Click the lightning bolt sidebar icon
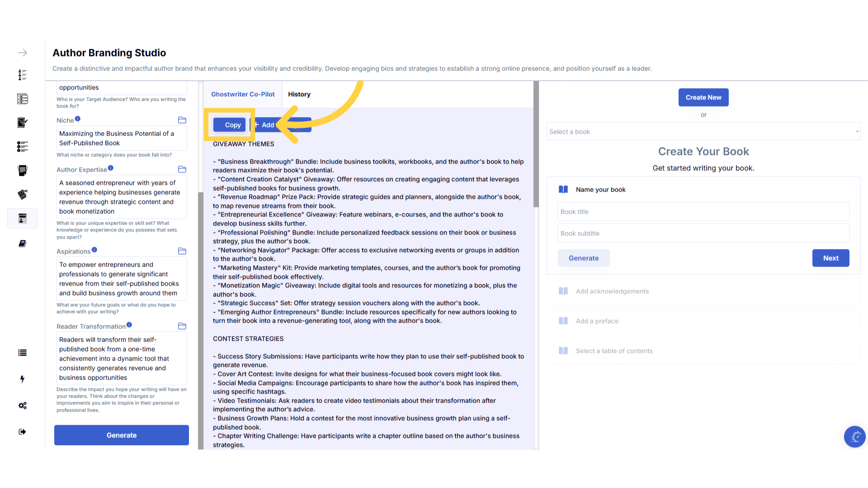Screen dimensions: 868x488 [x=22, y=379]
